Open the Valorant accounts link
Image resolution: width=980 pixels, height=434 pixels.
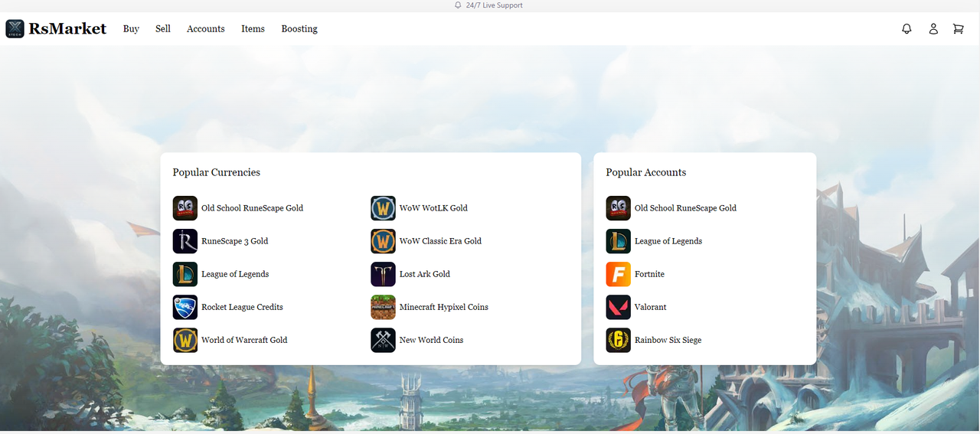point(651,307)
